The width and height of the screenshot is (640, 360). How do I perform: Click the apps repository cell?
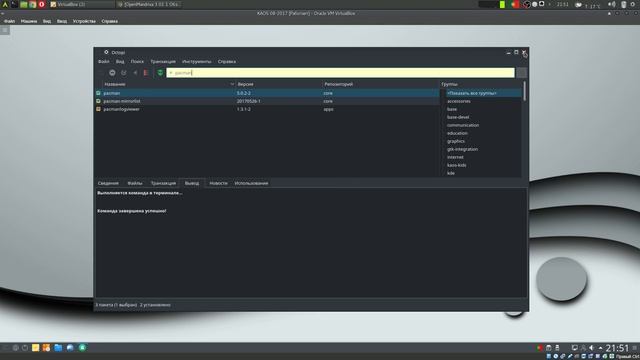[x=328, y=109]
